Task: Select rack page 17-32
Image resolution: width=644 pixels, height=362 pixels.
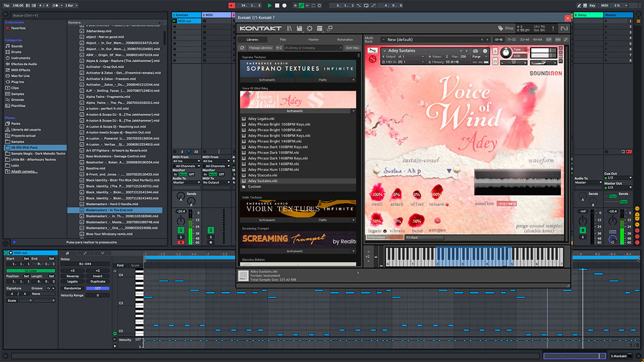Action: tap(511, 40)
